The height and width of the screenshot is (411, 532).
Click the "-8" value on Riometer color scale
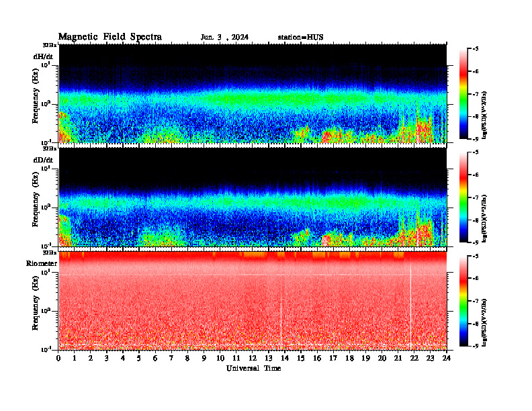(x=476, y=324)
